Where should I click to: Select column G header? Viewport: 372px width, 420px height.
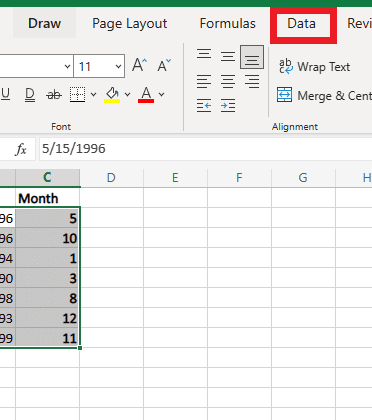303,178
